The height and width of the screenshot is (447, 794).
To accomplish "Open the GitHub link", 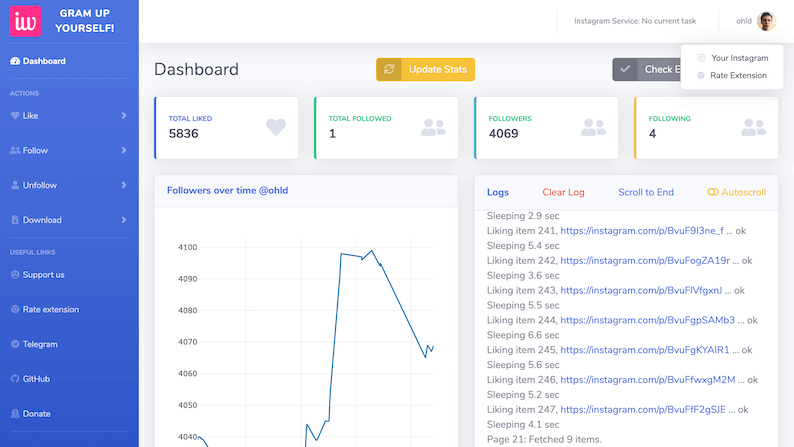I will (x=36, y=379).
